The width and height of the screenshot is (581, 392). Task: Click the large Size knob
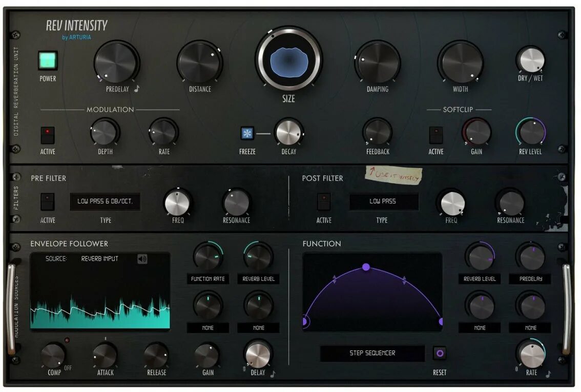(x=288, y=59)
